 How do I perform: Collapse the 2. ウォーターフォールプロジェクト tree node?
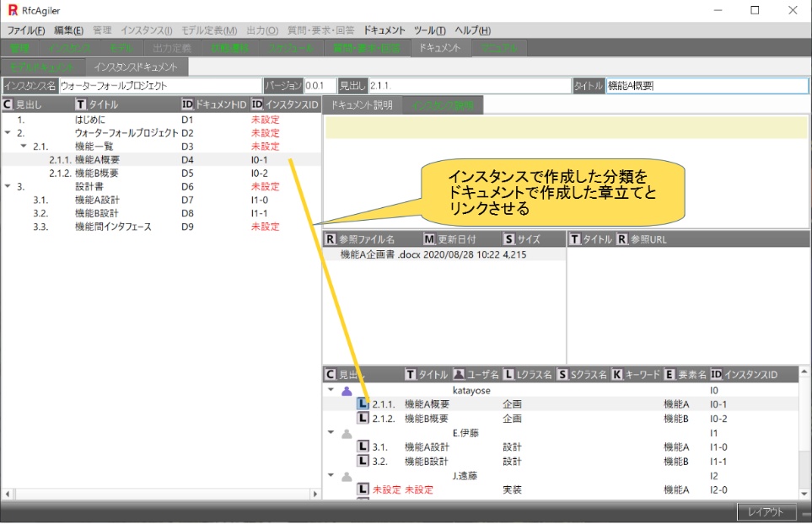pyautogui.click(x=8, y=133)
